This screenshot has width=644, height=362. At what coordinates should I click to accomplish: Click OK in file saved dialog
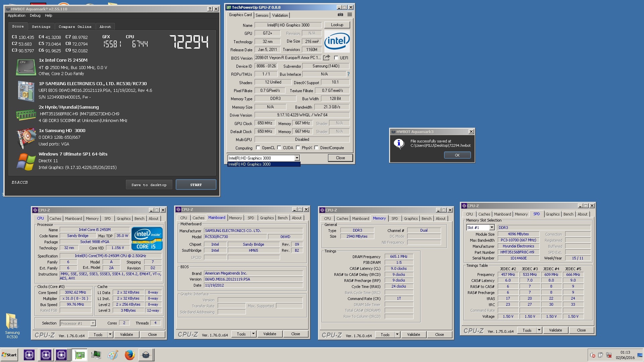click(x=457, y=155)
